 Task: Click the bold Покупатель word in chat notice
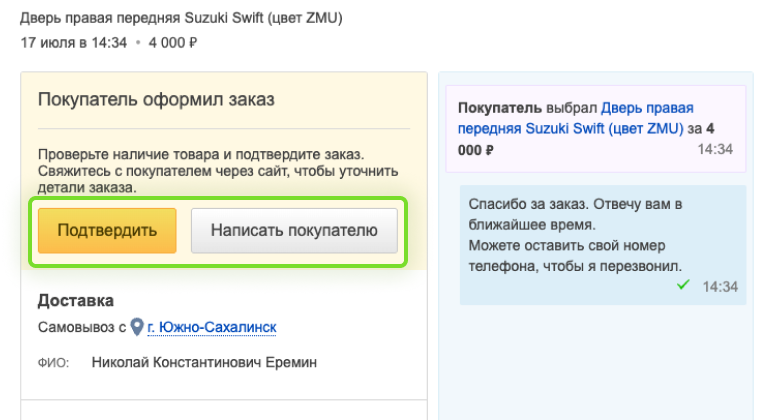[x=499, y=108]
